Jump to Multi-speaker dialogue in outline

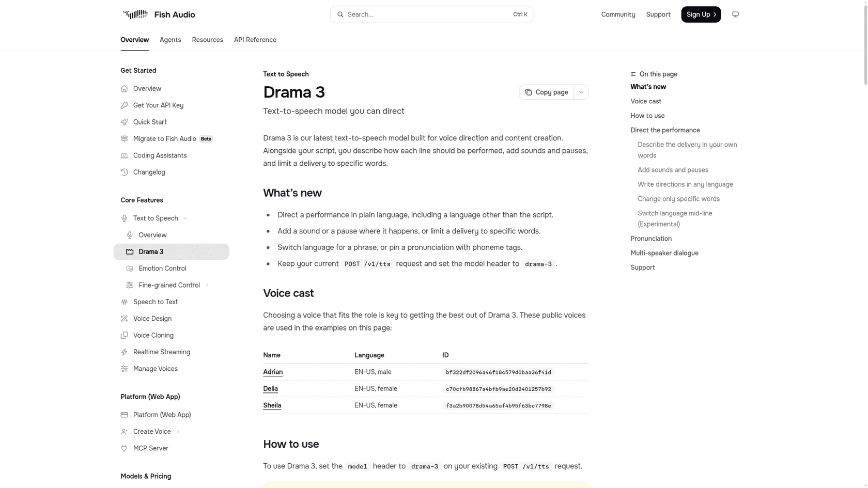tap(664, 253)
